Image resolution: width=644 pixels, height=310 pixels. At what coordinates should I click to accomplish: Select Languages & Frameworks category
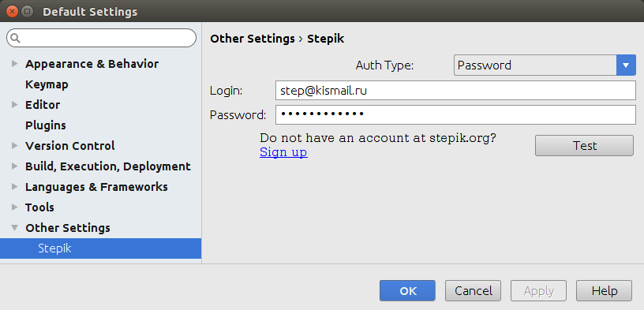96,187
